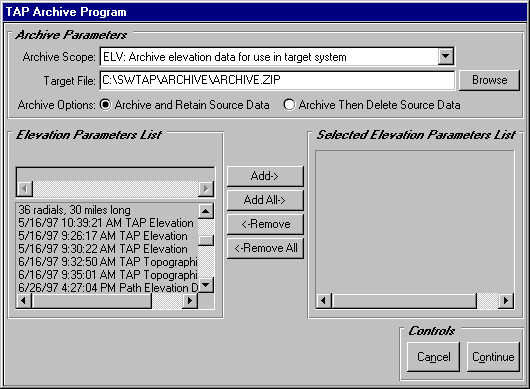This screenshot has width=530, height=389.
Task: Select 5/16/97 9:26:17 AM TAP Elevation entry
Action: 107,236
